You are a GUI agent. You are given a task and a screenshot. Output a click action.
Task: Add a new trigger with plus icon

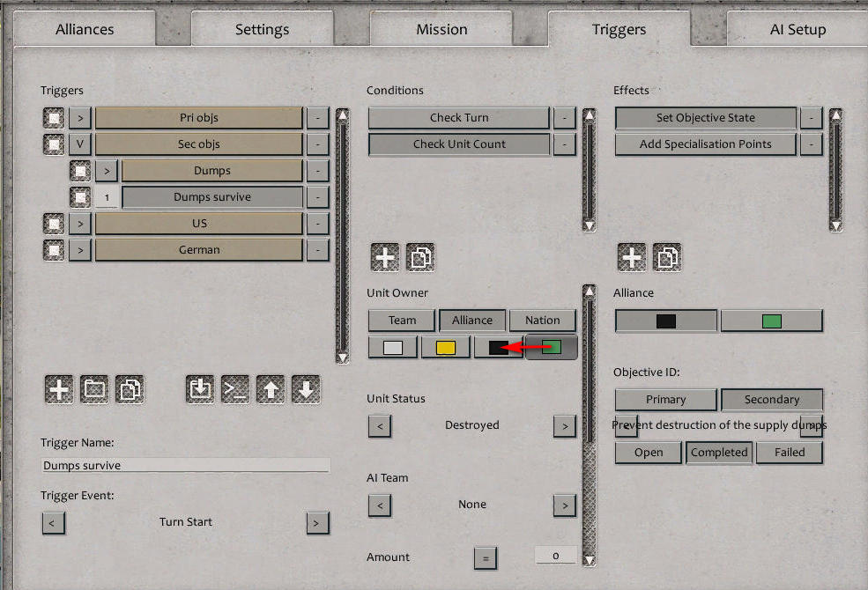59,389
